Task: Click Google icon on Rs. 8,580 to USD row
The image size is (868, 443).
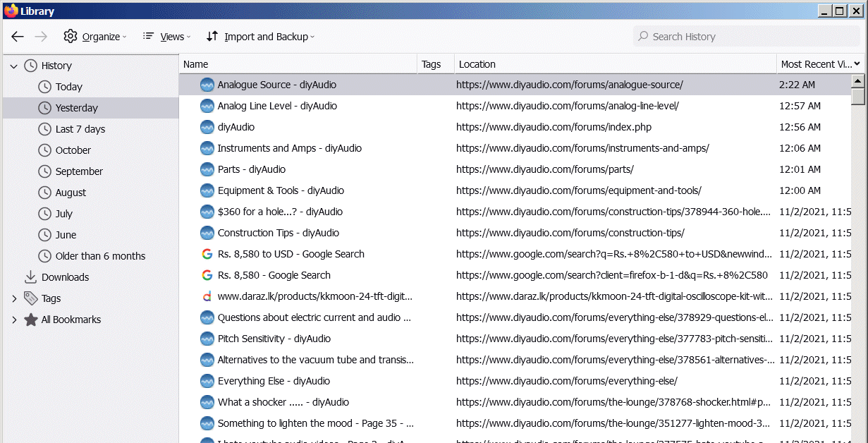Action: coord(207,254)
